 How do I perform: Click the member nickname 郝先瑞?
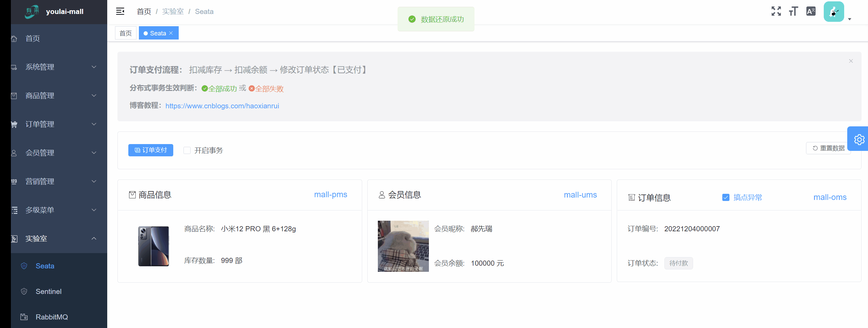[x=481, y=229]
